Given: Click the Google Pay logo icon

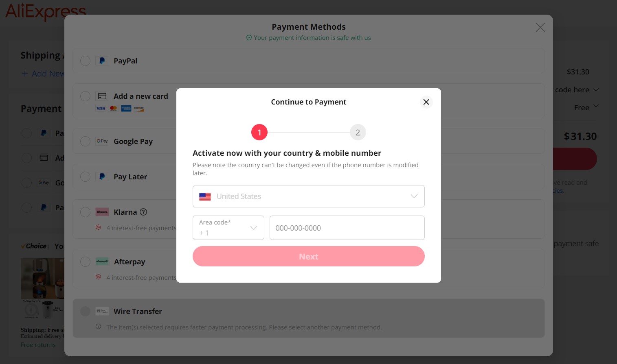Looking at the screenshot, I should (x=102, y=141).
